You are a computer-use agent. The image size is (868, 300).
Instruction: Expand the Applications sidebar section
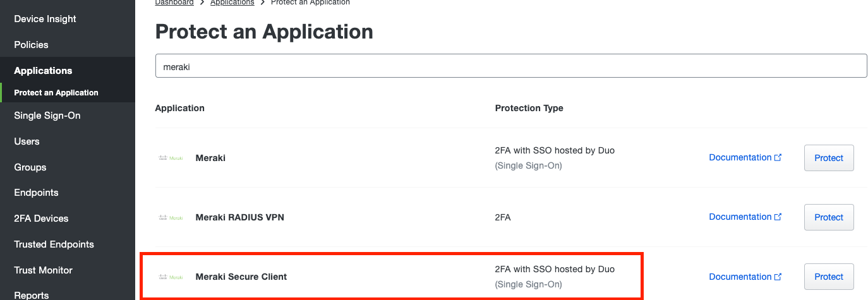pos(43,71)
